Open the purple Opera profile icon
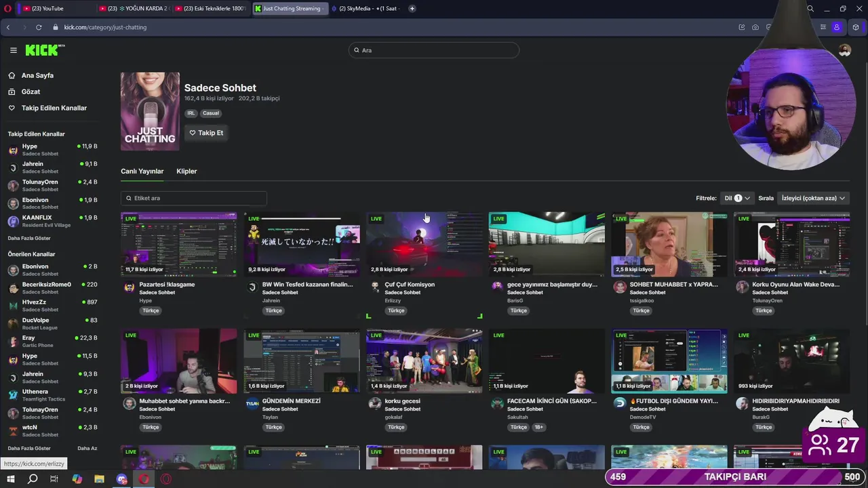This screenshot has width=868, height=488. (x=837, y=27)
